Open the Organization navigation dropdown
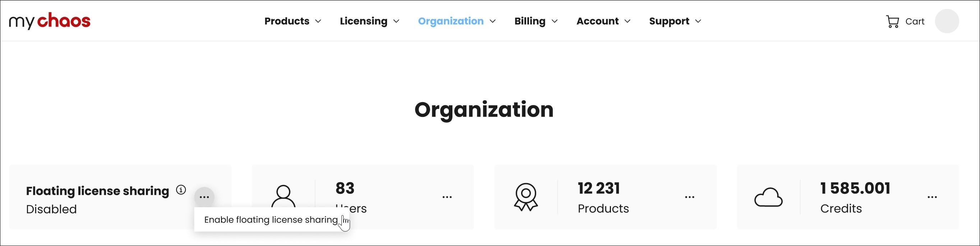980x246 pixels. (x=456, y=21)
